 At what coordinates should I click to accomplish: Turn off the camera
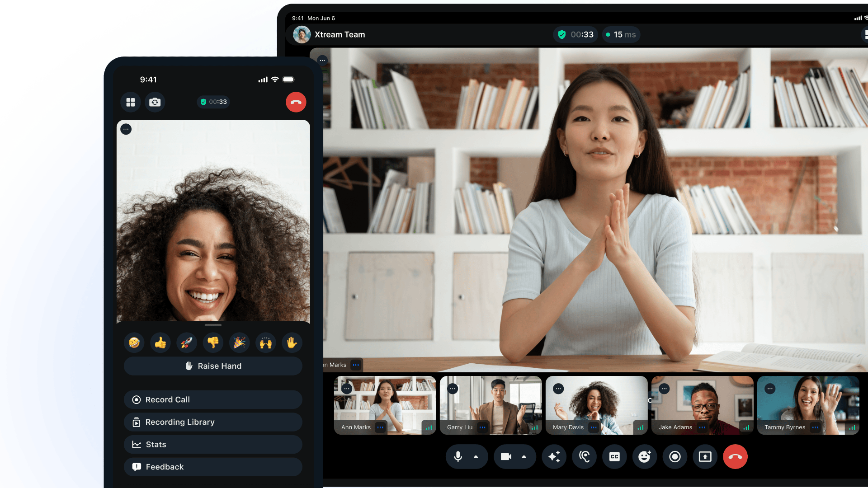(x=506, y=457)
